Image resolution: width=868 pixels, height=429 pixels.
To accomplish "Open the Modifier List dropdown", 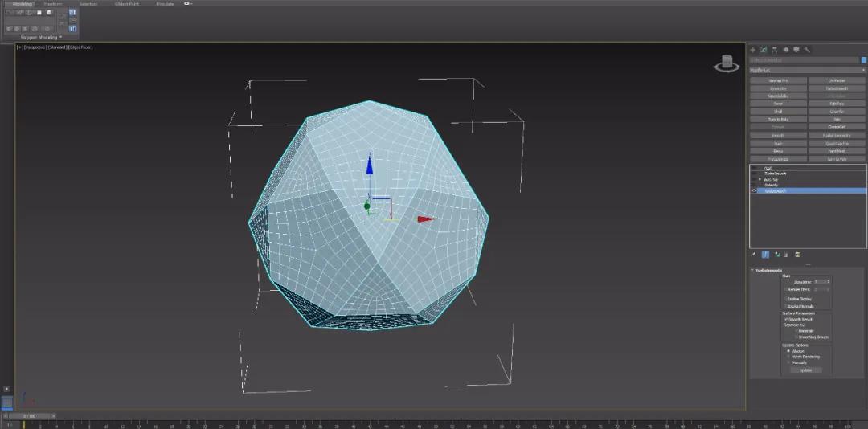I will point(808,71).
